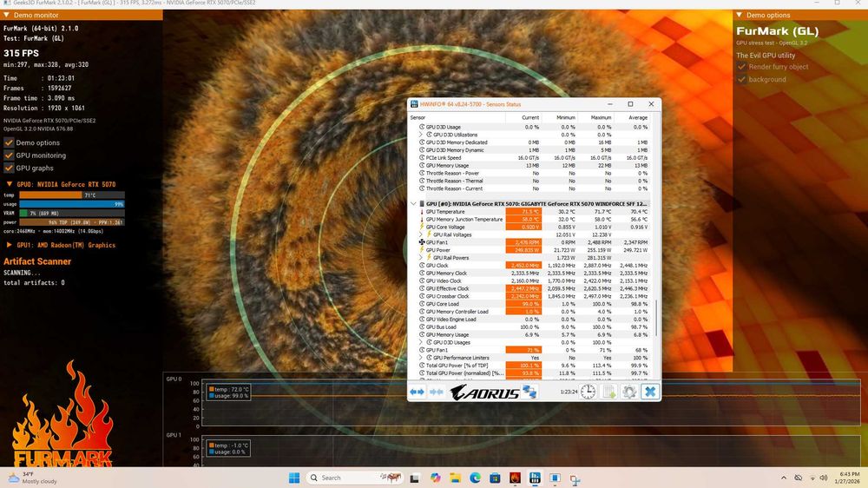The image size is (868, 488).
Task: Click the VRAM usage bar showing 7%
Action: (72, 213)
